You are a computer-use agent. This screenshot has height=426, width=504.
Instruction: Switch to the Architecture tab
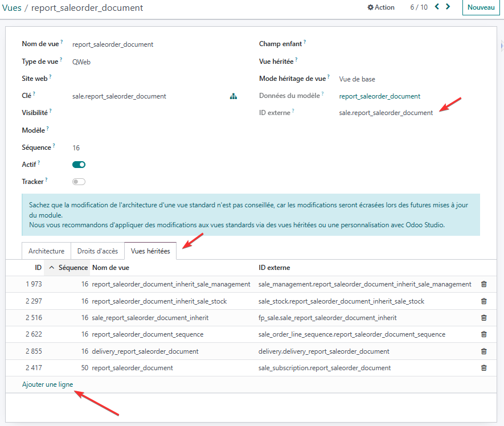click(46, 251)
